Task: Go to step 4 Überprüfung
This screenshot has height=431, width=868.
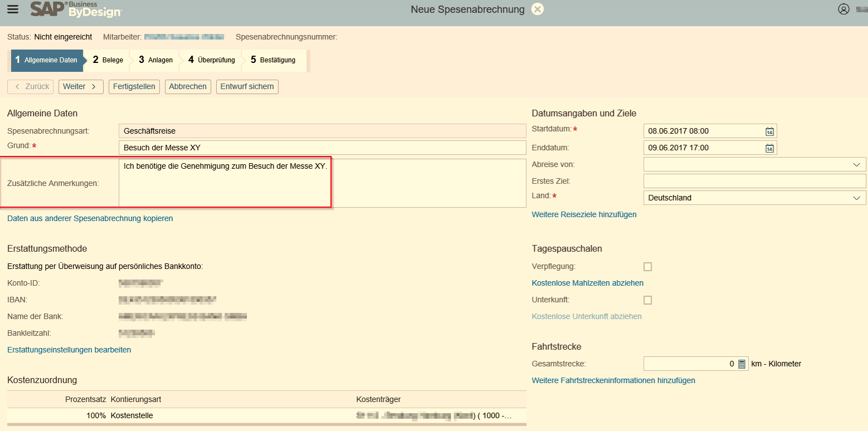Action: pos(211,60)
